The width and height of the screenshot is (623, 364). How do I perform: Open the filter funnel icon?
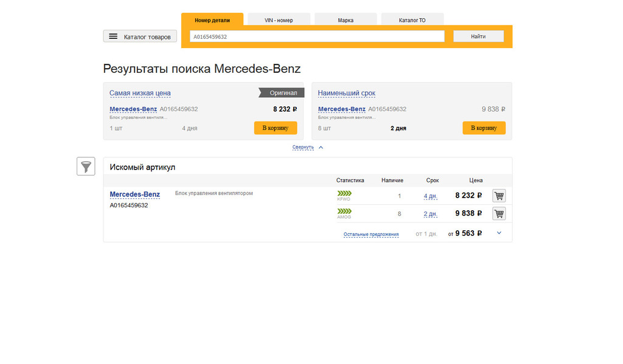point(86,167)
